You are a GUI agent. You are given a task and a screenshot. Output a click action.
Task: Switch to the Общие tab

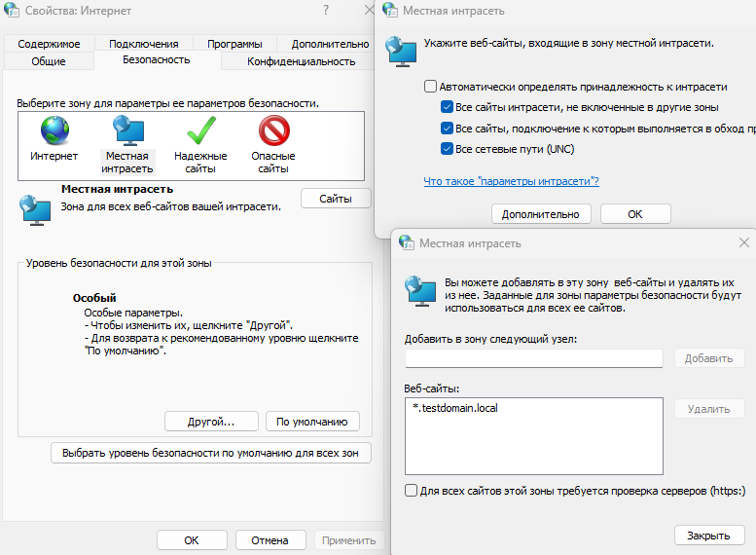[x=49, y=61]
